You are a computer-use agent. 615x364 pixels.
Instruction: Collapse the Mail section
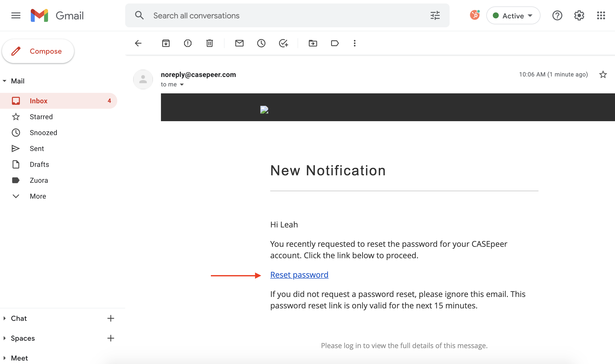pyautogui.click(x=4, y=81)
